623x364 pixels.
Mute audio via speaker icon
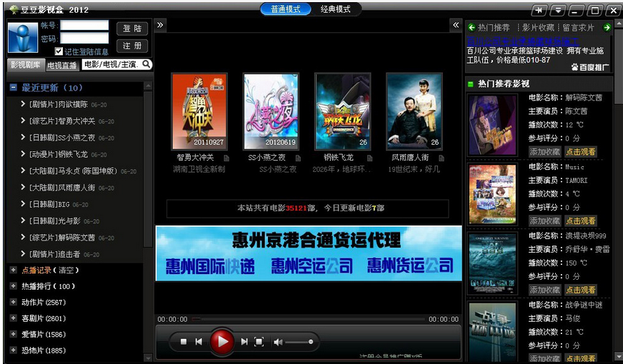(x=278, y=342)
